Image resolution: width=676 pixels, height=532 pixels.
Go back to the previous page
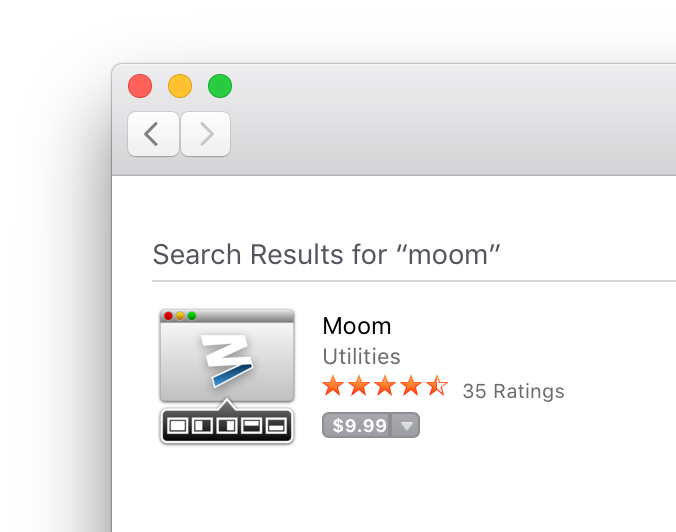tap(153, 134)
